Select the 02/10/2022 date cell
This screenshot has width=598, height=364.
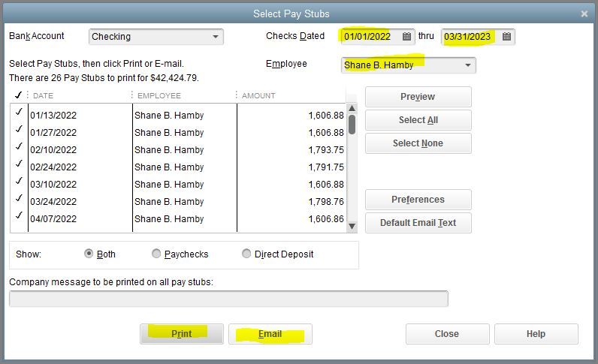[x=53, y=150]
